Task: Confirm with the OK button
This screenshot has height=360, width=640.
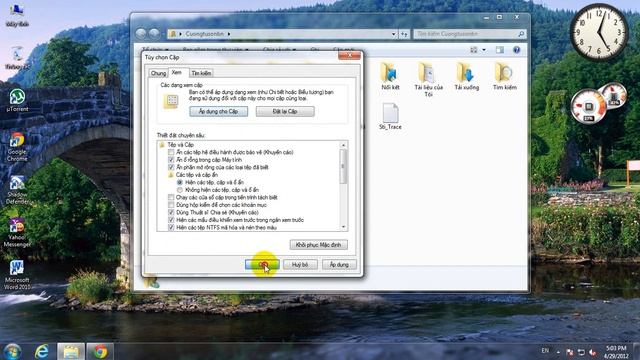Action: coord(262,264)
